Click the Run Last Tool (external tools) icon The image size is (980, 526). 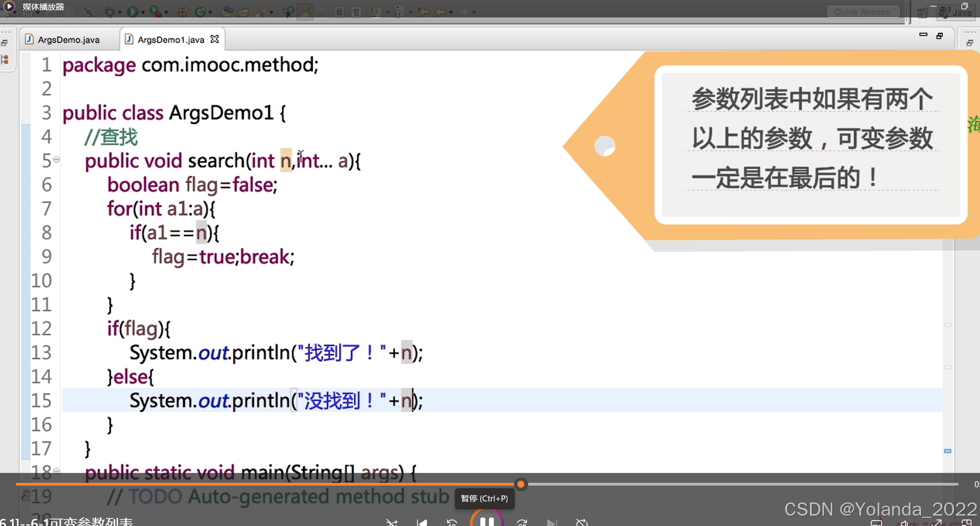click(155, 11)
